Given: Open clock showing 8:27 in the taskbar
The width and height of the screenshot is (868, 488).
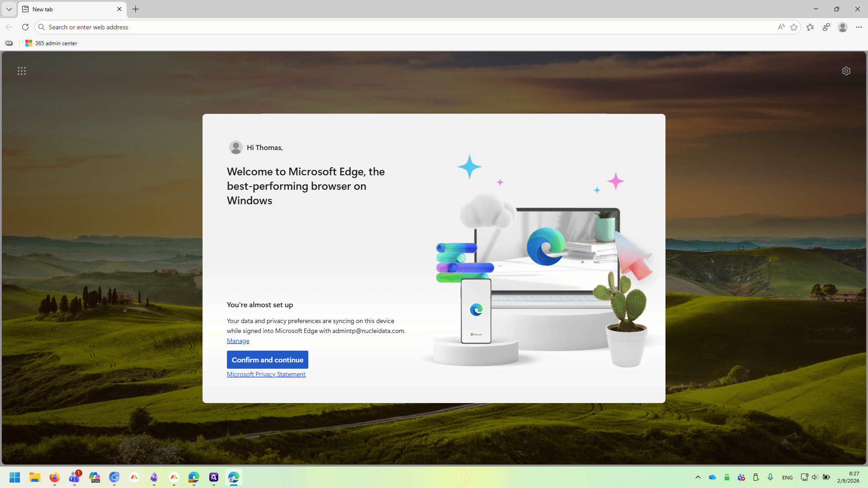Looking at the screenshot, I should point(848,477).
